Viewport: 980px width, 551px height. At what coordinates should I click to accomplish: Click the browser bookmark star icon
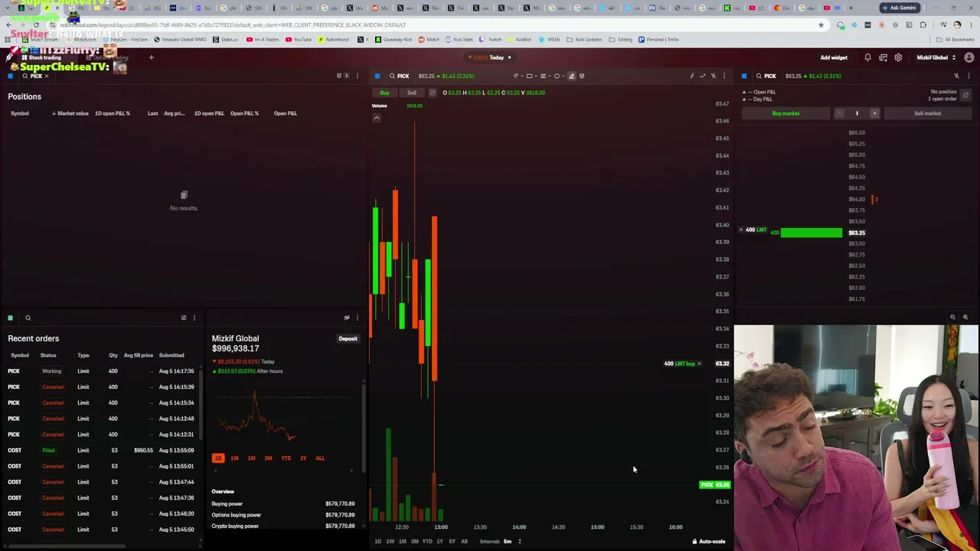click(x=821, y=24)
